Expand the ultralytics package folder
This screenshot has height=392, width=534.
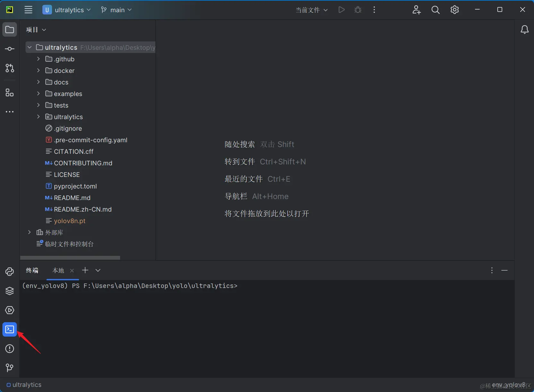point(38,117)
